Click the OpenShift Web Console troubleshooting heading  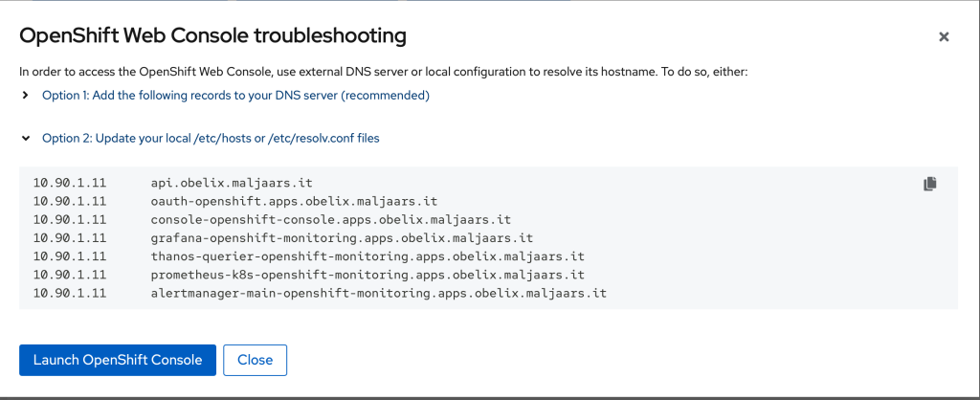(213, 36)
